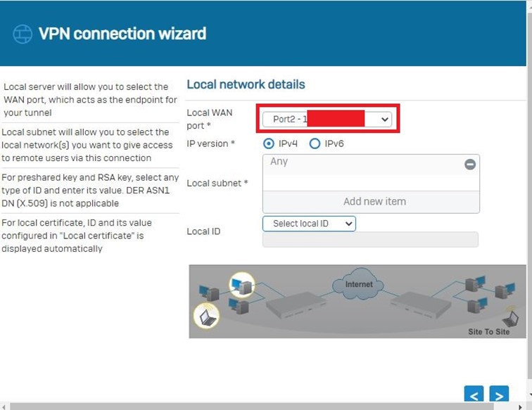The height and width of the screenshot is (410, 532).
Task: Click the Local network details heading
Action: coord(246,84)
